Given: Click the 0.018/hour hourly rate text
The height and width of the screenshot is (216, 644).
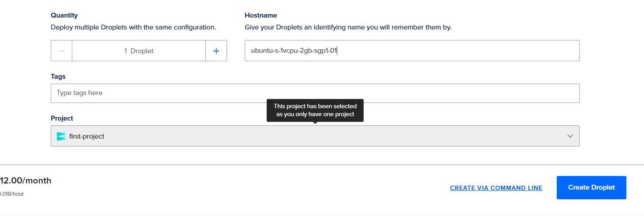Looking at the screenshot, I should 12,194.
